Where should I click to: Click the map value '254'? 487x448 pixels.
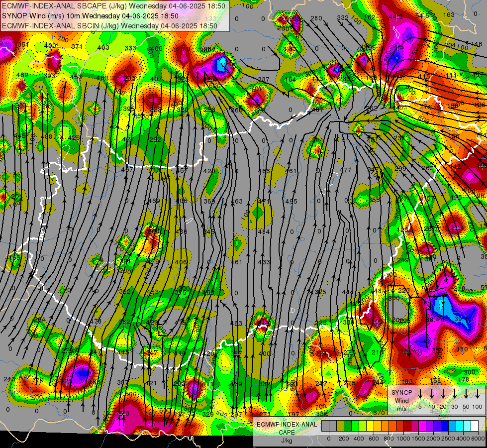coord(97,260)
